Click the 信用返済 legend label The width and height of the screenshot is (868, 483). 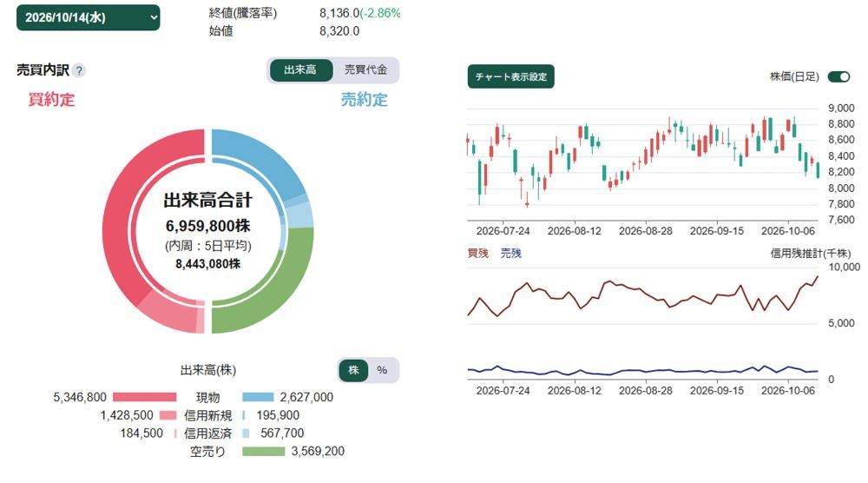208,433
